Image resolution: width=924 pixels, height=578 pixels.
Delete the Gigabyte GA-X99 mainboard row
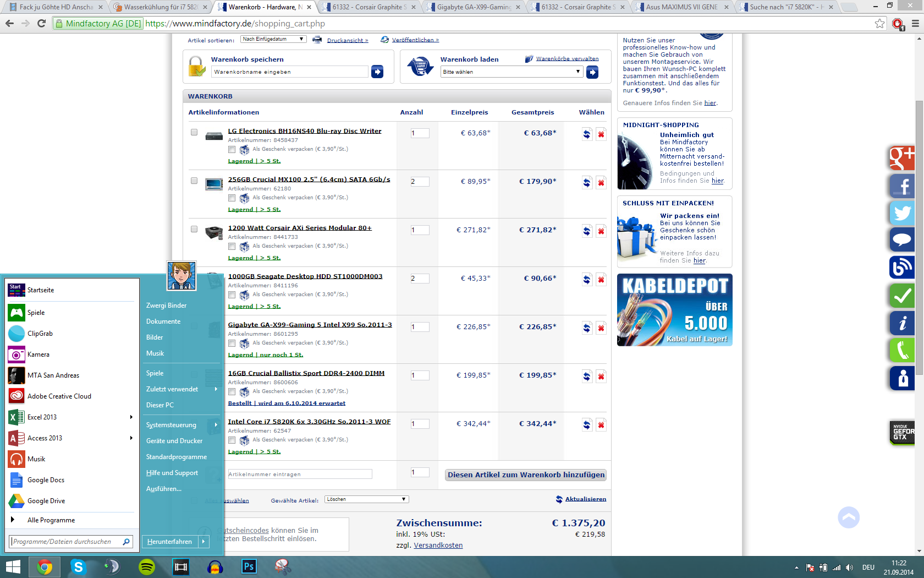click(x=601, y=328)
